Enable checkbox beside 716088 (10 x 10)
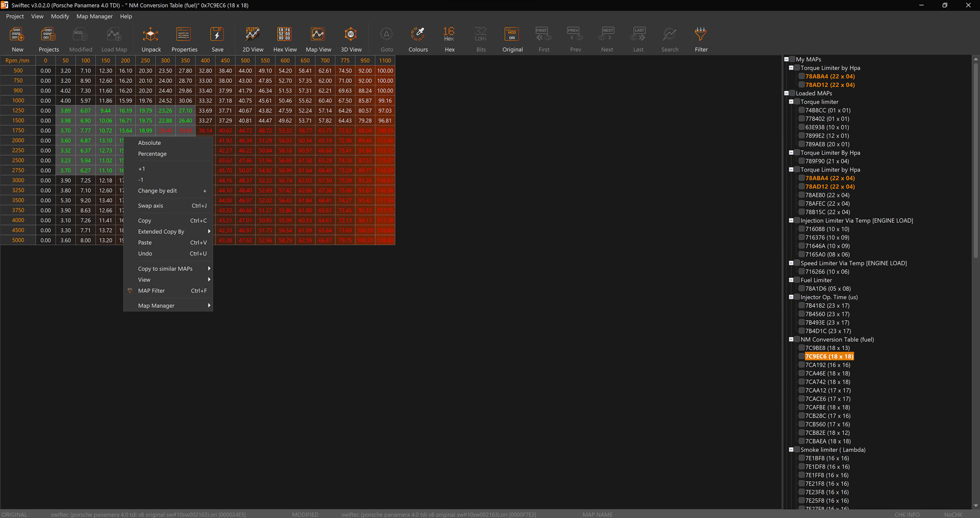 (802, 229)
